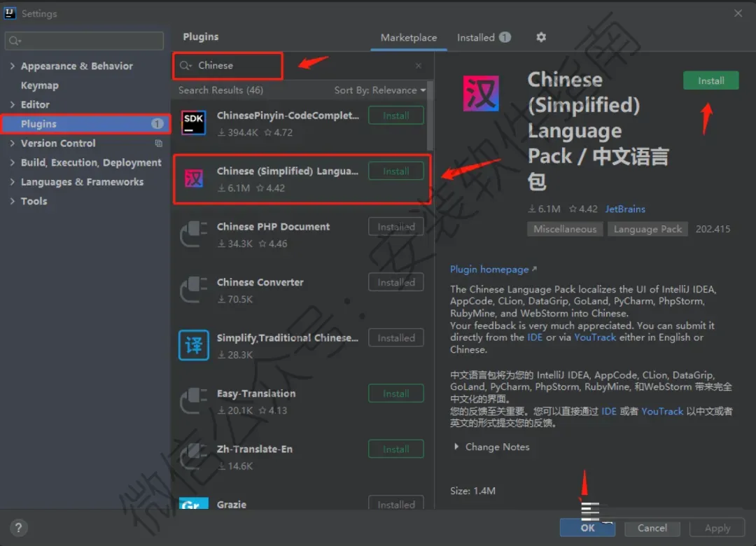
Task: Click the OK button
Action: 587,528
